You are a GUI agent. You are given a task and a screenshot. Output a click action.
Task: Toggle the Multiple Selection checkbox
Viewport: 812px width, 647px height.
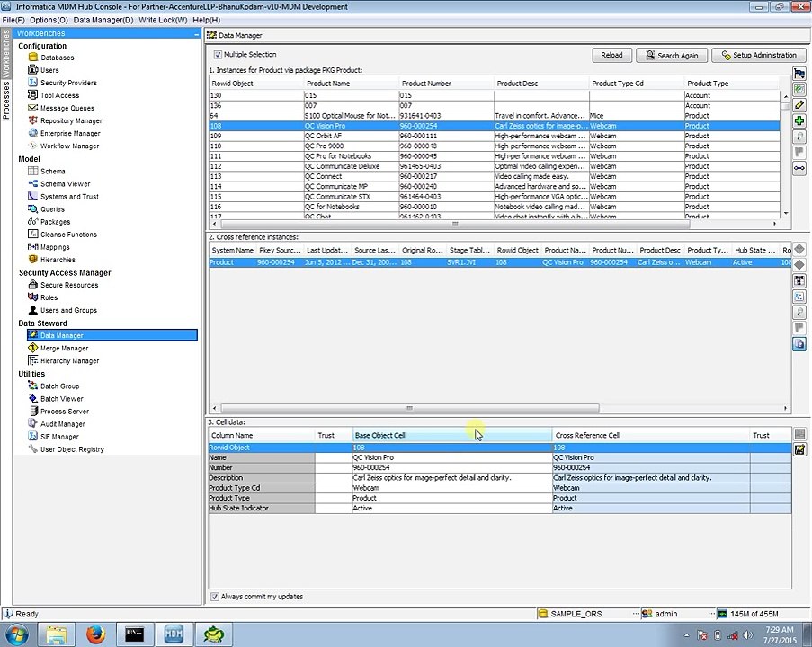coord(218,54)
